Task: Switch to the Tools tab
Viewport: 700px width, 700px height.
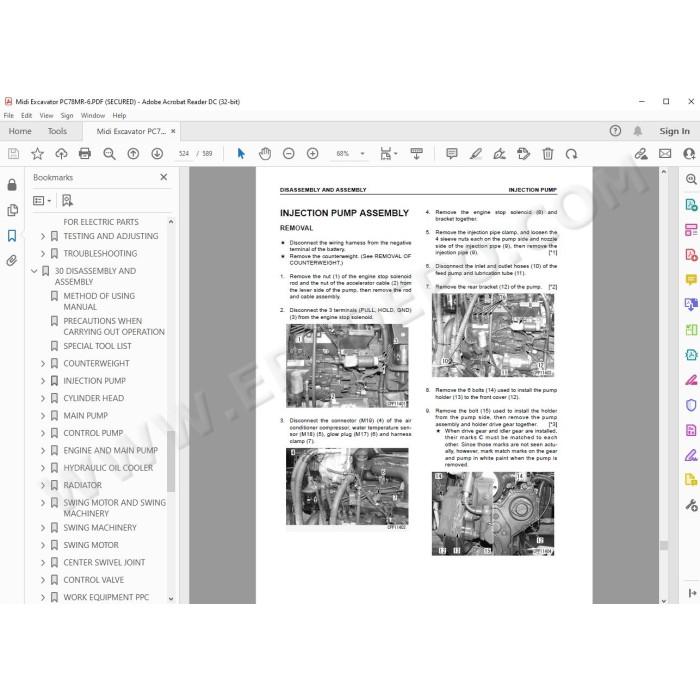Action: [57, 131]
